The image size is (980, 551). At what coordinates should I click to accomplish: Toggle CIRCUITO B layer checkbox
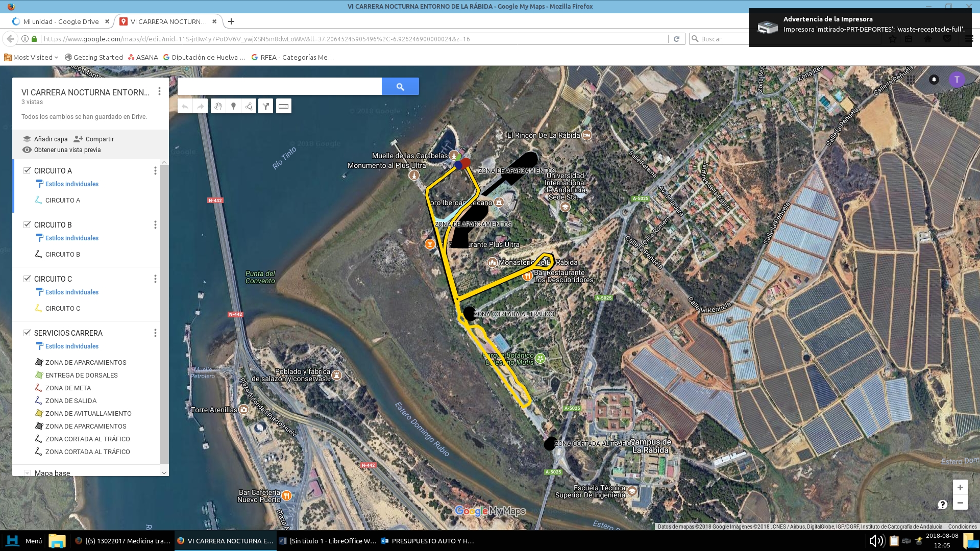pyautogui.click(x=27, y=224)
